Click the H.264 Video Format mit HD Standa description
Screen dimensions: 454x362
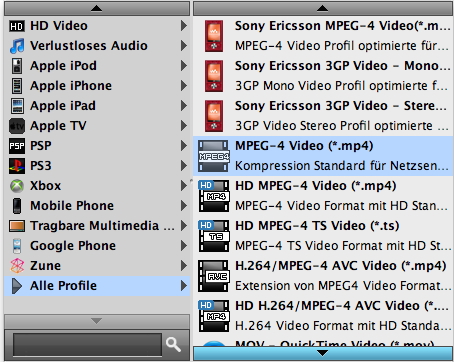click(343, 326)
